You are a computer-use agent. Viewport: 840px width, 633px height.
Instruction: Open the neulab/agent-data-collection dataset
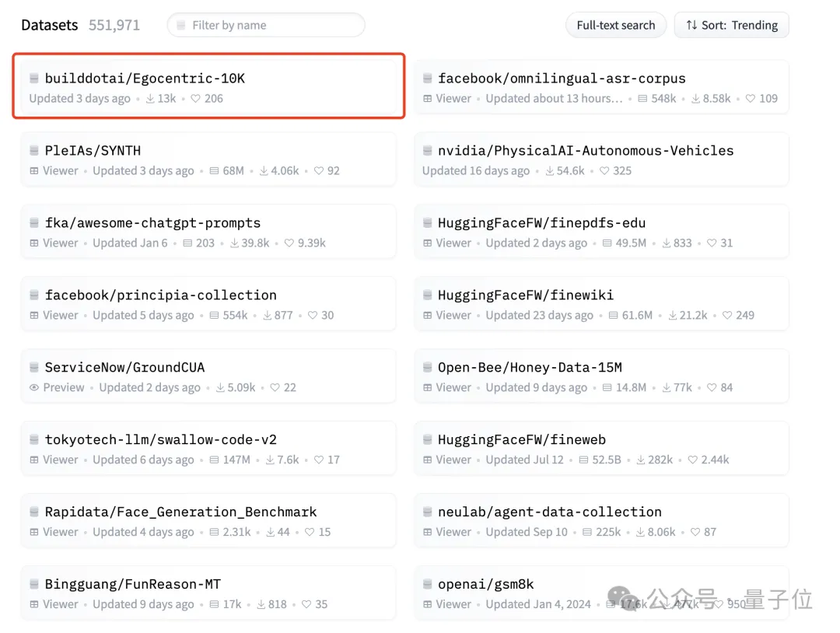click(549, 512)
